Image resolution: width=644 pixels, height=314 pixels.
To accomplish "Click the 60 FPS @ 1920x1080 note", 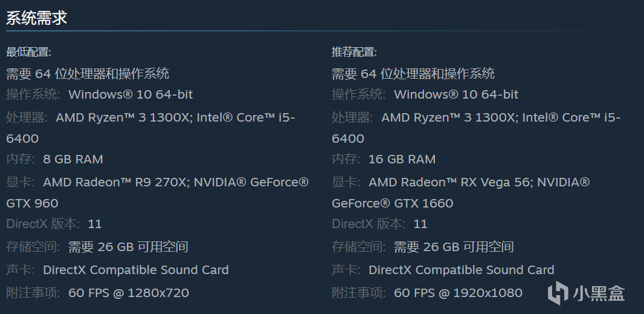I will pyautogui.click(x=458, y=293).
